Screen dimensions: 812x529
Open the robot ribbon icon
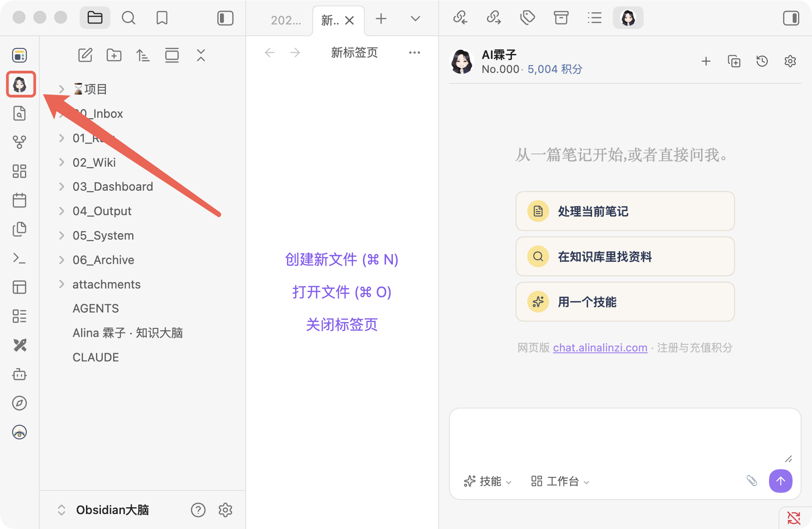coord(19,374)
